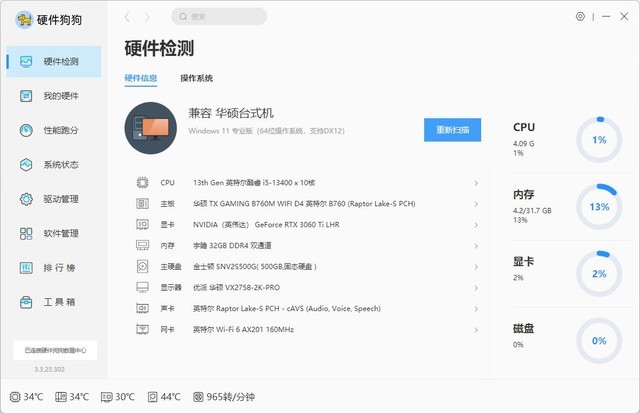Click the settings icon in title bar

pyautogui.click(x=580, y=17)
